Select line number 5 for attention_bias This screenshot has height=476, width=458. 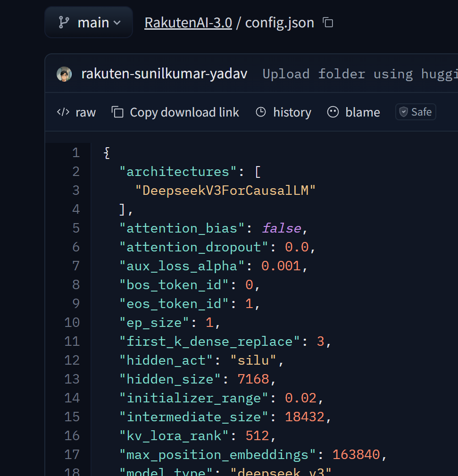click(76, 228)
